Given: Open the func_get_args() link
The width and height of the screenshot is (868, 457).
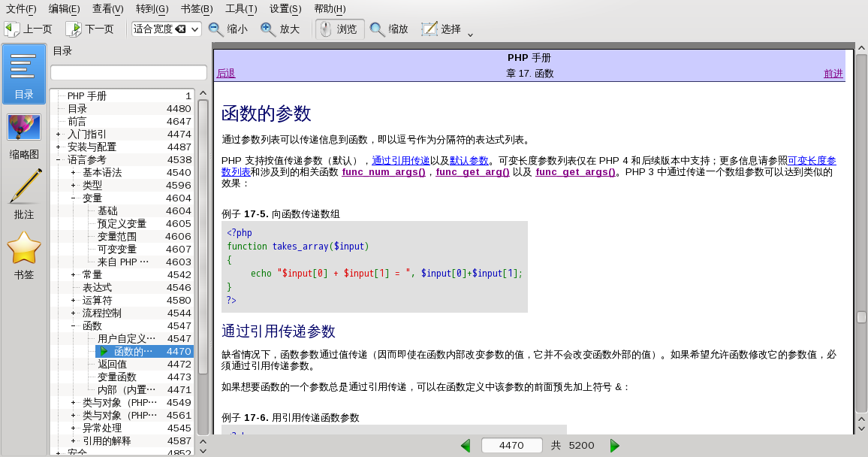Looking at the screenshot, I should tap(575, 172).
